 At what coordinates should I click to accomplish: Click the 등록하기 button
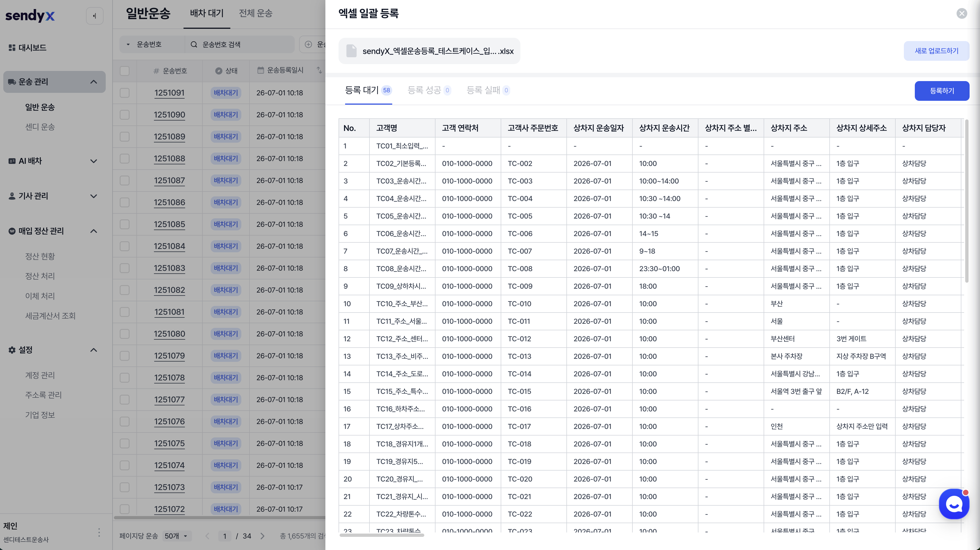(942, 91)
